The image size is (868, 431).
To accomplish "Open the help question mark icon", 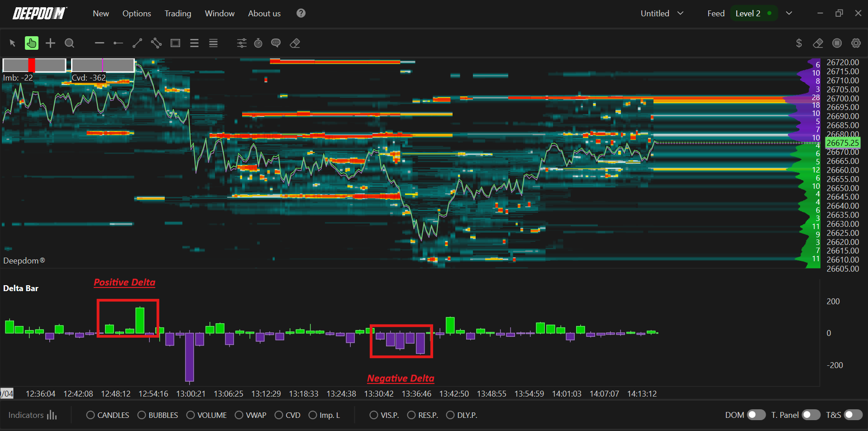I will [x=301, y=13].
